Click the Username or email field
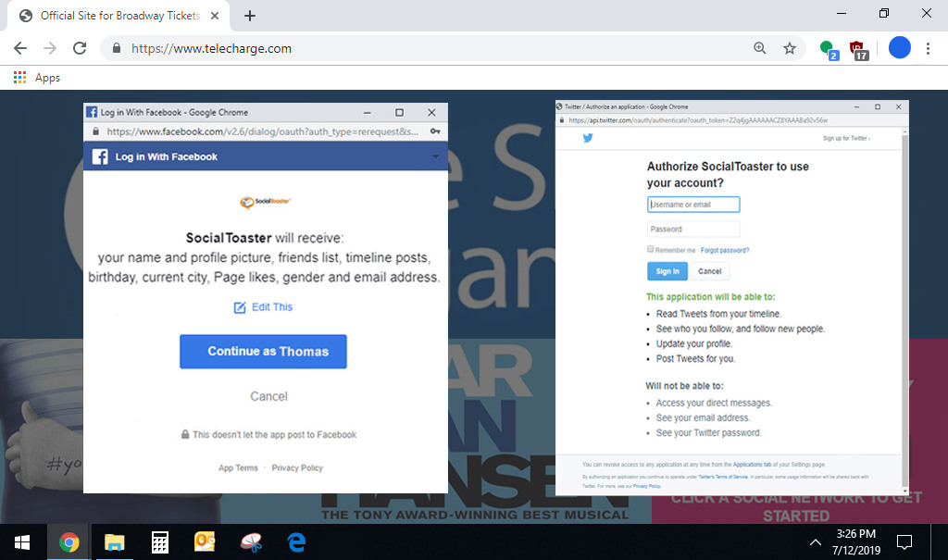 pyautogui.click(x=693, y=205)
